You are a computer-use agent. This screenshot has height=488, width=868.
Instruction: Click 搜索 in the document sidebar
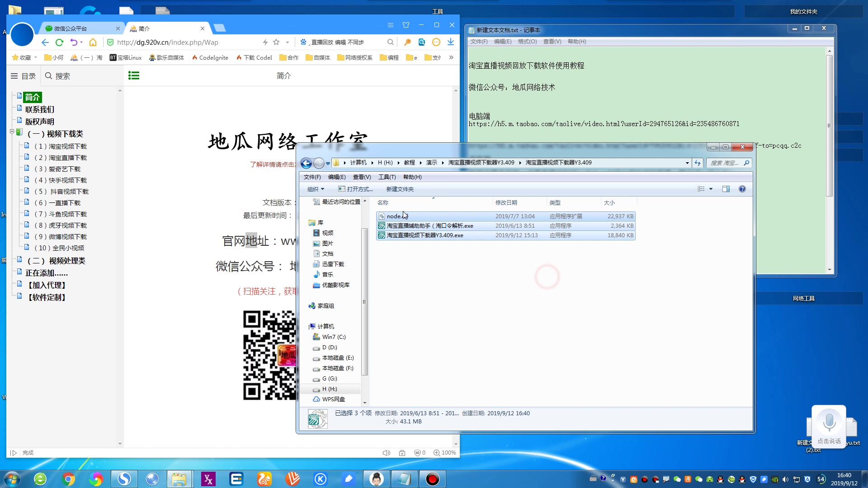[57, 76]
